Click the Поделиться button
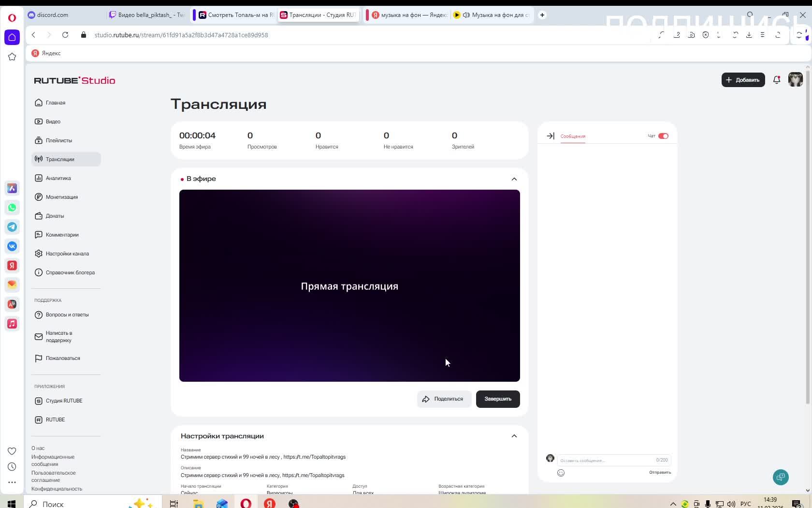This screenshot has width=812, height=508. click(444, 399)
